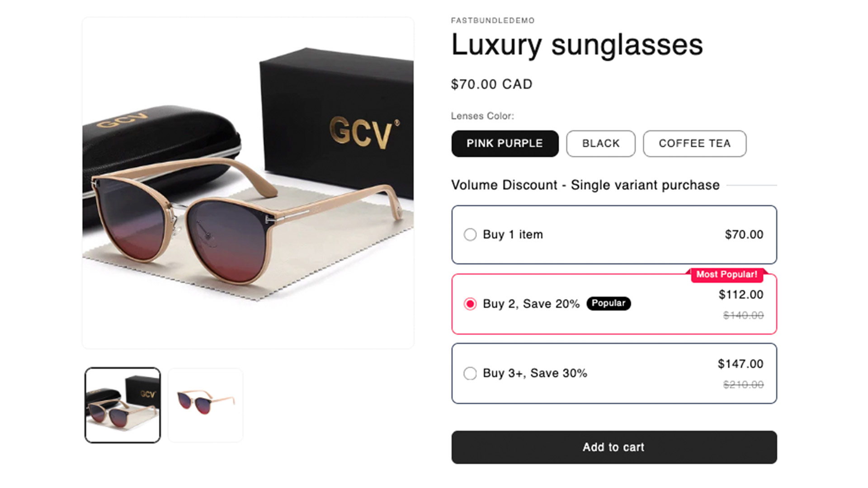The width and height of the screenshot is (868, 488).
Task: Click the main sunglasses product image
Action: pyautogui.click(x=248, y=183)
